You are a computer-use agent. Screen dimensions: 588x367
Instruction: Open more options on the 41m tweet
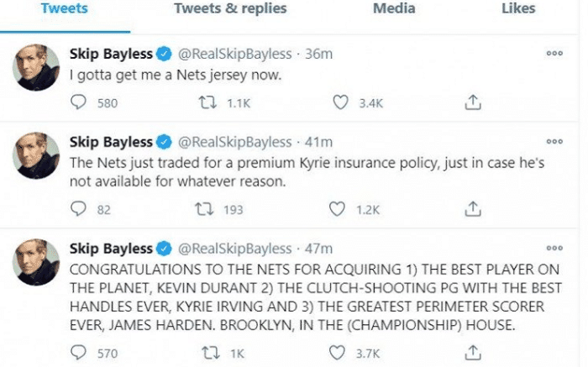(554, 141)
